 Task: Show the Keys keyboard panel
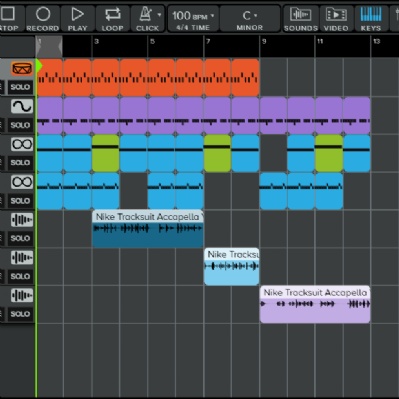coord(371,19)
